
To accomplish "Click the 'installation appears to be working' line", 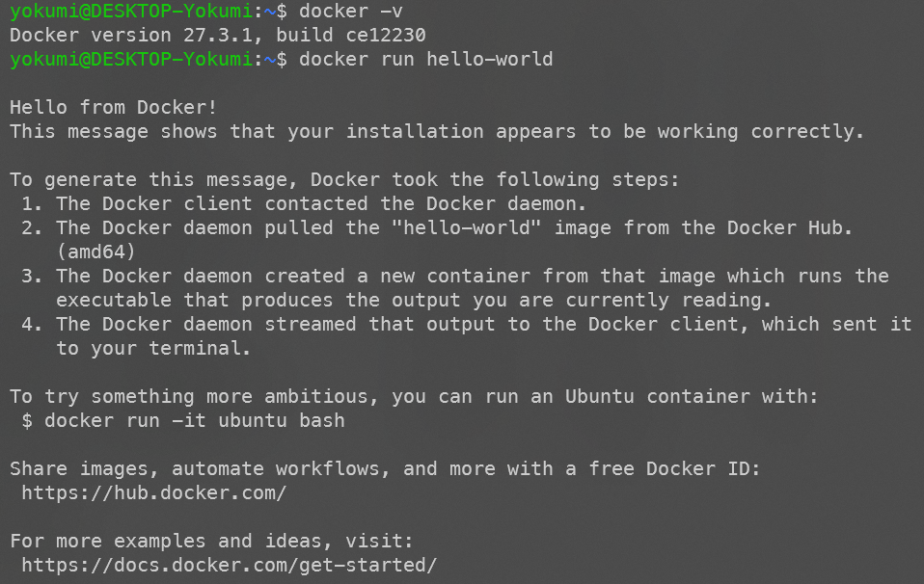I will point(437,132).
